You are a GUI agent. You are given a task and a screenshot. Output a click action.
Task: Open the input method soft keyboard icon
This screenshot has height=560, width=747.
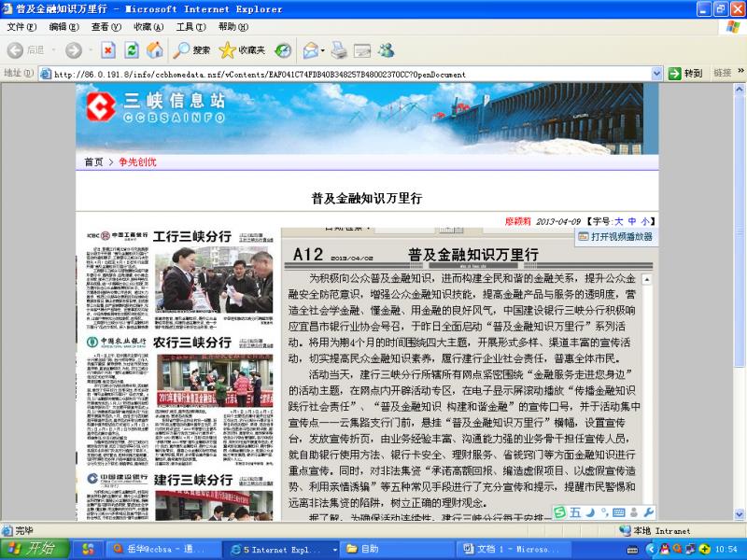(x=619, y=512)
